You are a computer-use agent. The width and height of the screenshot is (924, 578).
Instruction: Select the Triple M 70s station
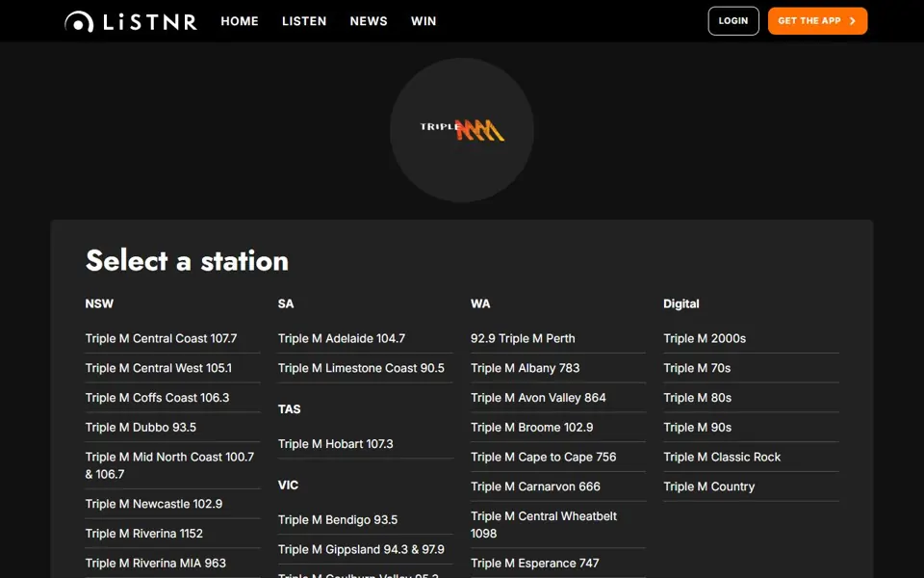[x=697, y=368]
